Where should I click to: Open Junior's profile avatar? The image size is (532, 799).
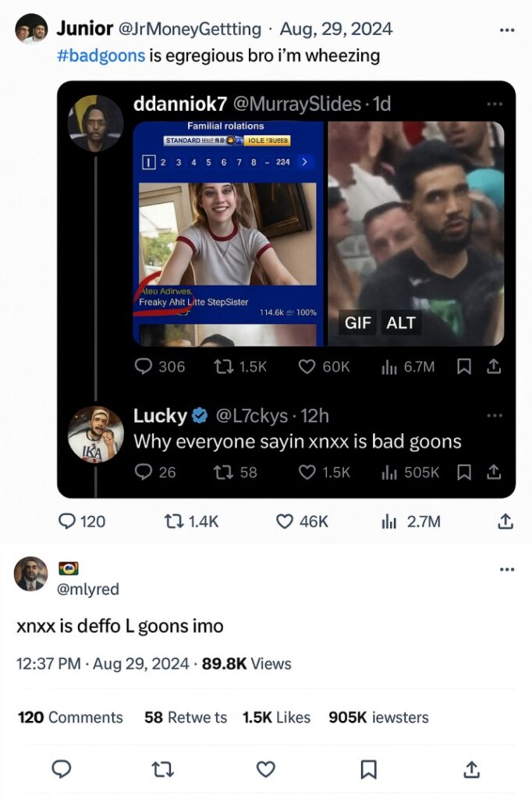(32, 29)
